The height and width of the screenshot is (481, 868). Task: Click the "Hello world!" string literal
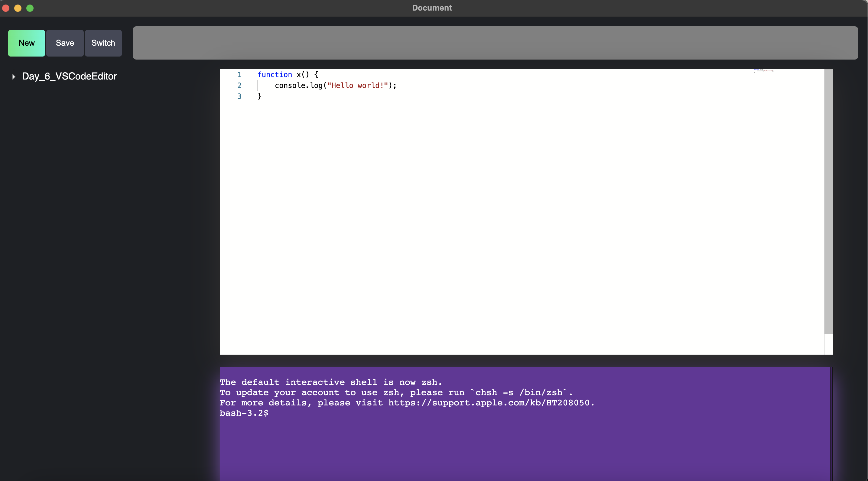coord(358,86)
